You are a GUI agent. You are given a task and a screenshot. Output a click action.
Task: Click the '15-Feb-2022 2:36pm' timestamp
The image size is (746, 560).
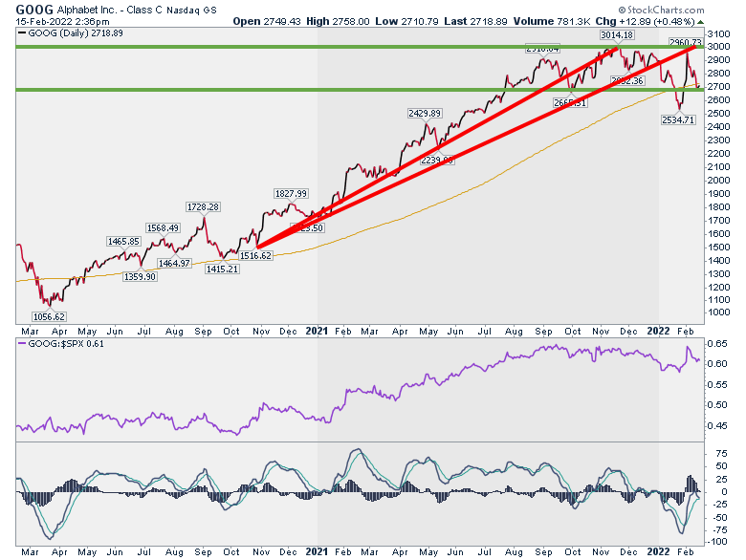coord(62,22)
